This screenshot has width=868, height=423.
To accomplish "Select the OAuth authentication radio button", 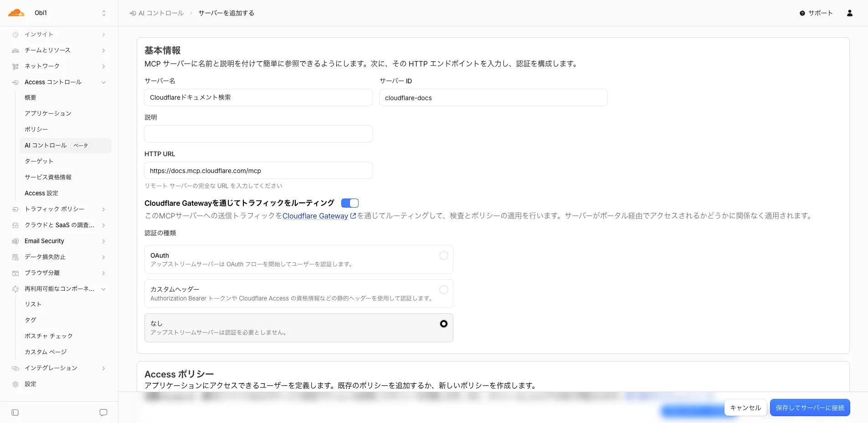I will click(444, 255).
